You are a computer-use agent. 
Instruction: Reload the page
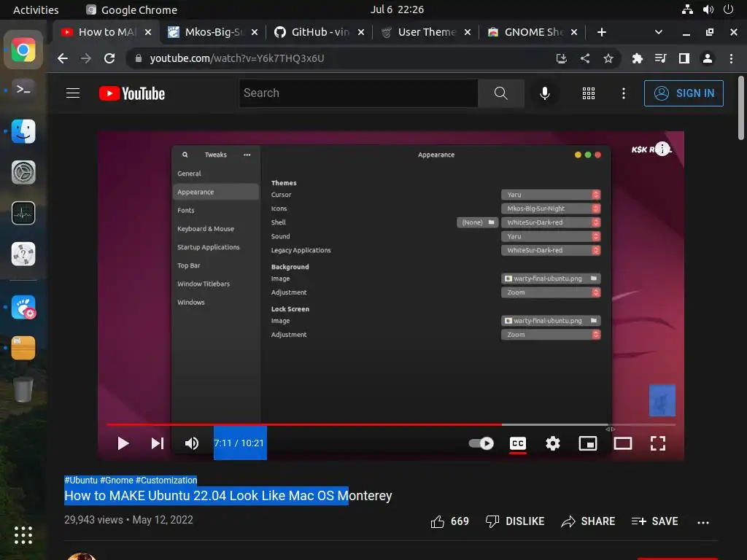(109, 58)
